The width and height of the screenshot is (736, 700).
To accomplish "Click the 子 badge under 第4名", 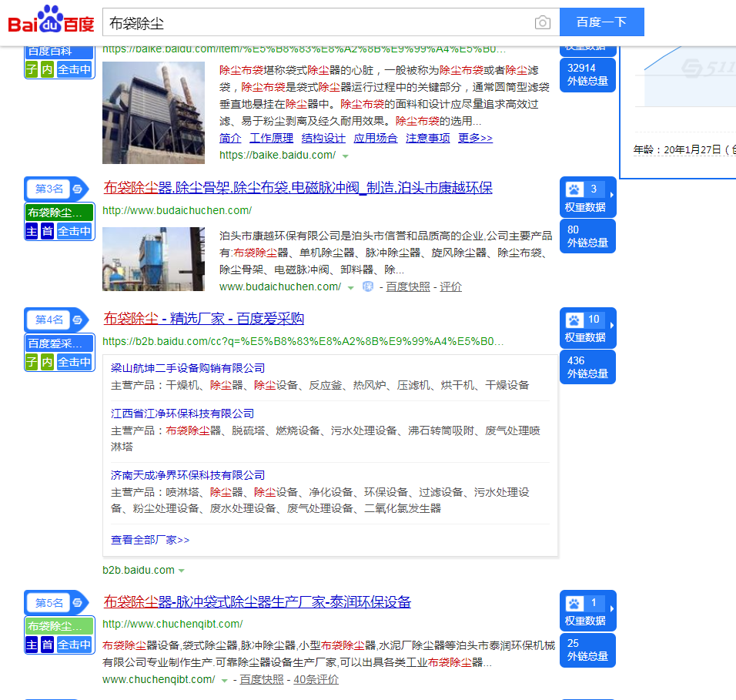I will click(32, 362).
